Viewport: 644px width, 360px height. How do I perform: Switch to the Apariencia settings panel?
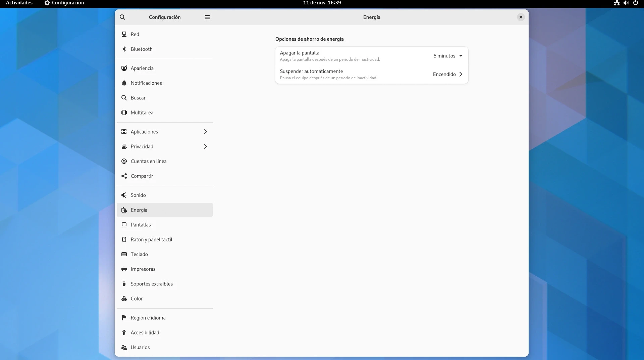142,68
